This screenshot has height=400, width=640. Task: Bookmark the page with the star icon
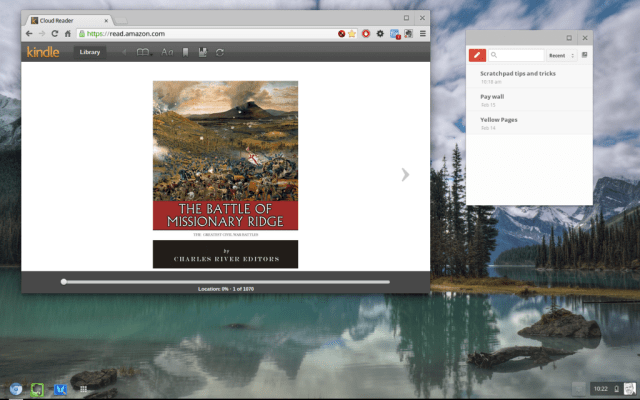352,34
